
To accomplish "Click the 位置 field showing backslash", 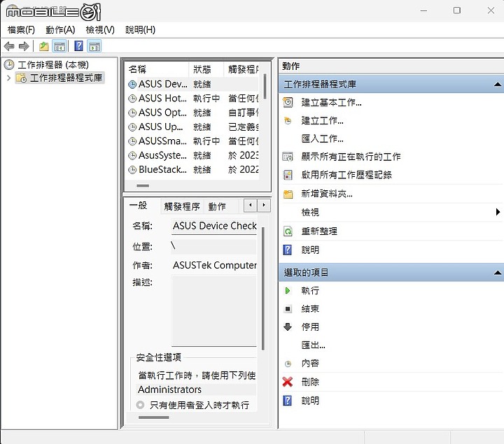I will coord(213,246).
